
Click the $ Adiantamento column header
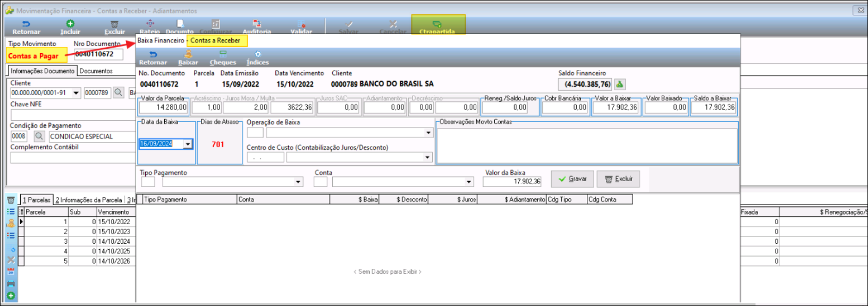[x=512, y=199]
